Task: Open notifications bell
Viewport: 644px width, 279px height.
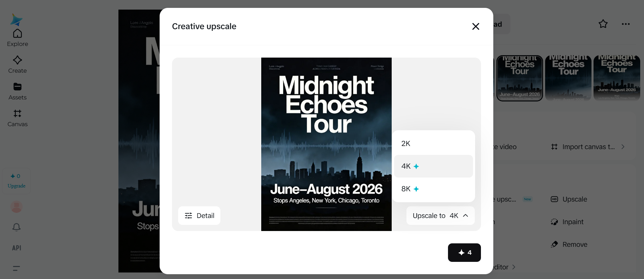Action: click(x=16, y=227)
